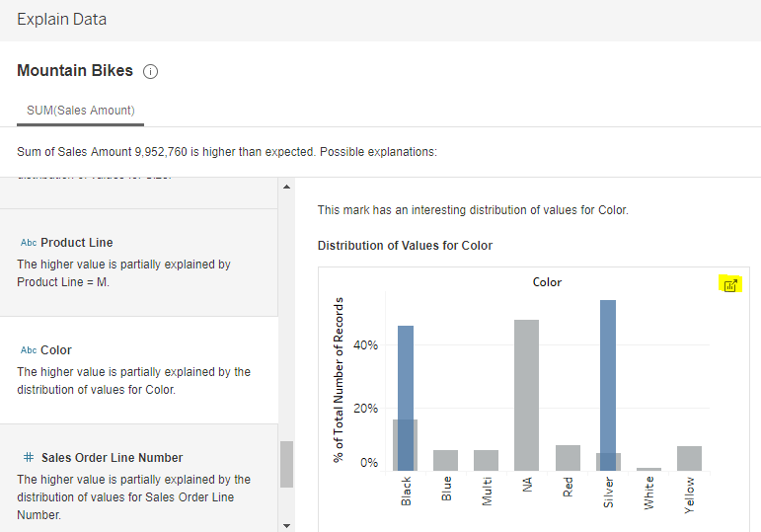Viewport: 761px width, 532px height.
Task: Click the gray Multi bar in chart
Action: point(487,460)
